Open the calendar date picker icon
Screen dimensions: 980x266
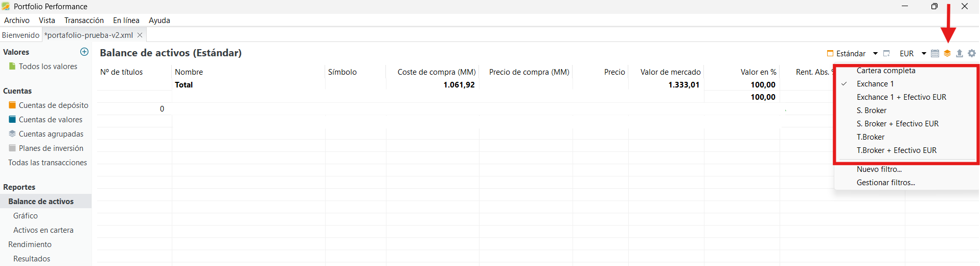[935, 53]
